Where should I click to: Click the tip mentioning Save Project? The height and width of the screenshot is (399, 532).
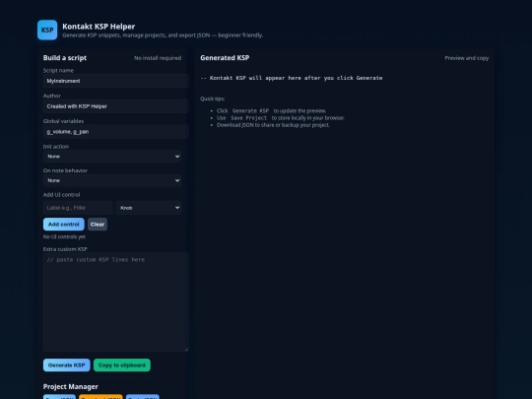281,118
